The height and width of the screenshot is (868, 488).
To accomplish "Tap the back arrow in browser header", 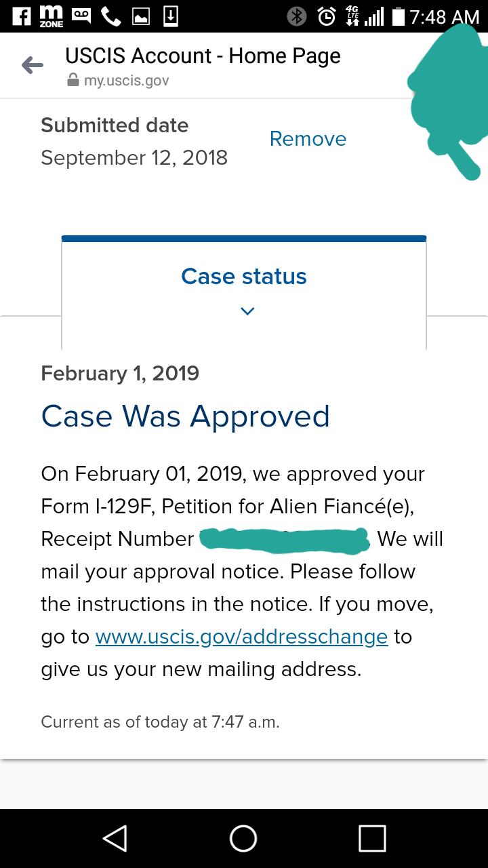I will coord(32,66).
